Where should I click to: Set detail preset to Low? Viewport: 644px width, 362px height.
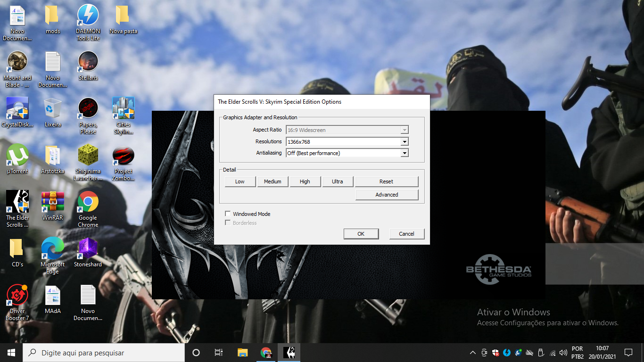[x=240, y=181]
